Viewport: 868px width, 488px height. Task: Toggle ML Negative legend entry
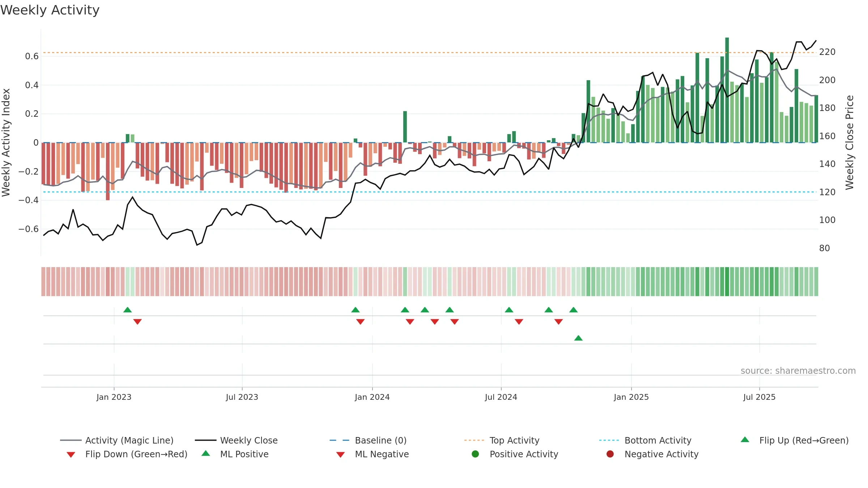point(373,454)
